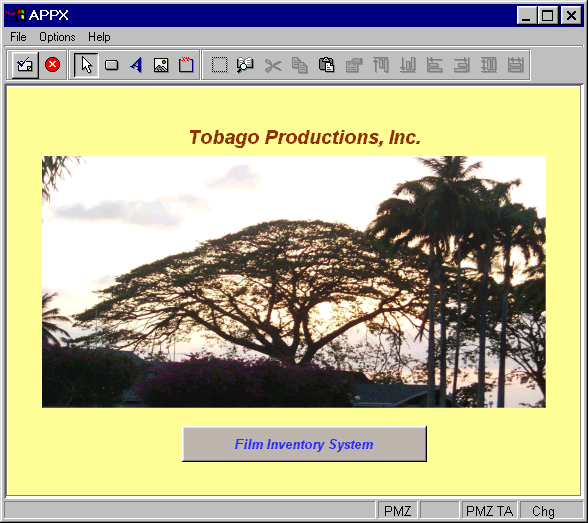Image resolution: width=588 pixels, height=523 pixels.
Task: Click the align right edges icon
Action: (462, 65)
